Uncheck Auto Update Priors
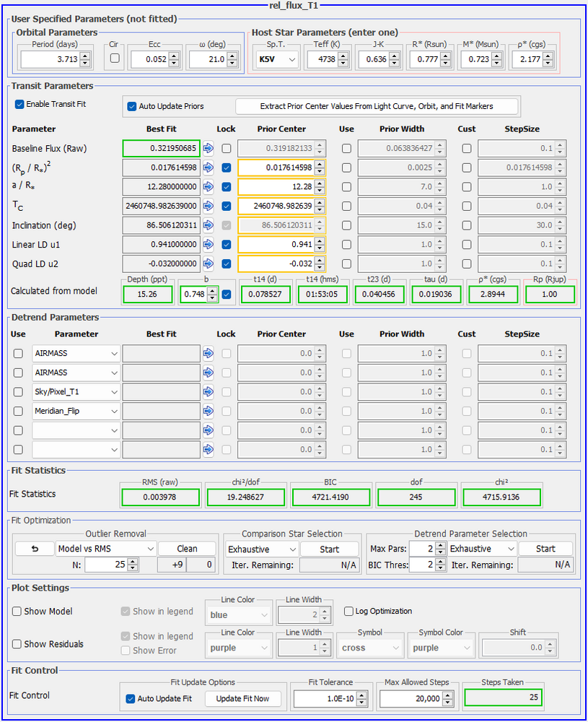The image size is (588, 722). 132,106
